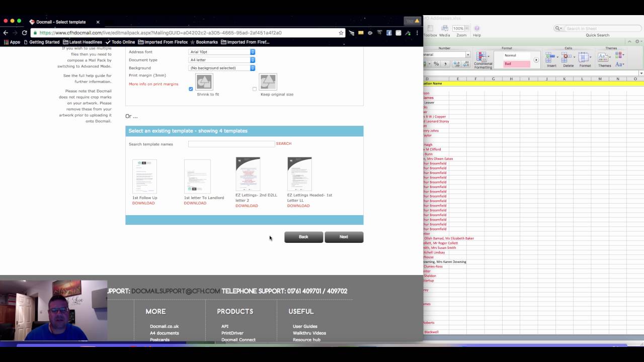This screenshot has height=362, width=644.
Task: Expand the Excel cell styles gallery arrow
Action: pos(536,60)
